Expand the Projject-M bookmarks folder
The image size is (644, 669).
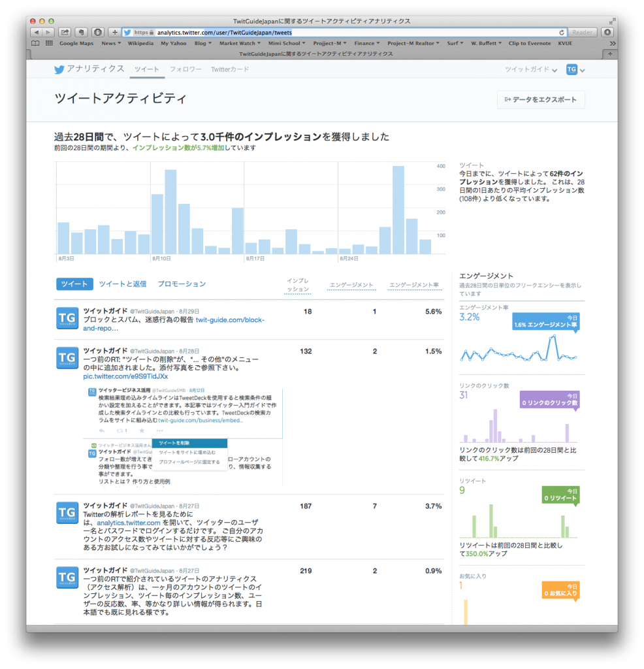(x=330, y=43)
